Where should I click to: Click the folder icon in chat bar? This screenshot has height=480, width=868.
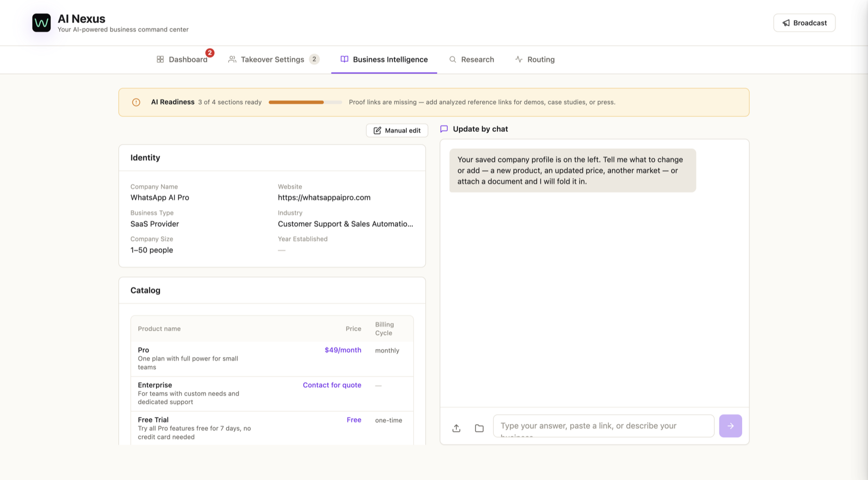479,428
